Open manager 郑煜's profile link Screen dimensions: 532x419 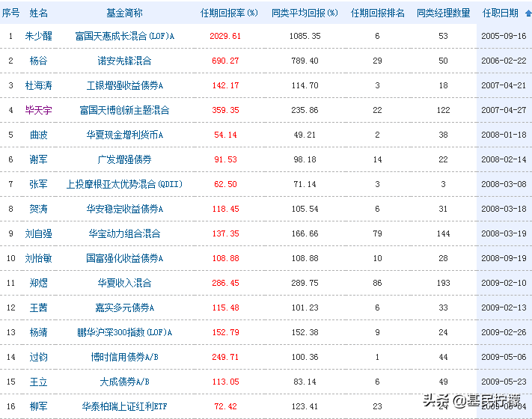pos(38,283)
